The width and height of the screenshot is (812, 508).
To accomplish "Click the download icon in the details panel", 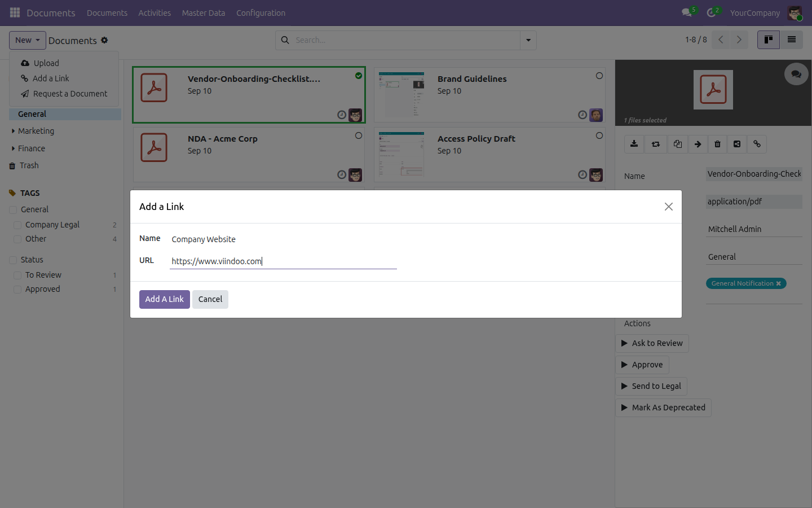I will tap(634, 144).
